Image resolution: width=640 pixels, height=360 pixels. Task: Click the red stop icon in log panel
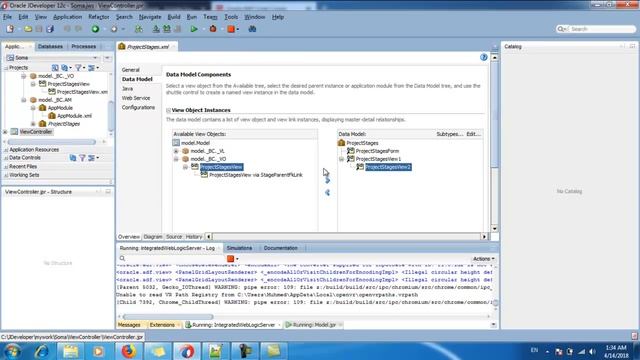click(231, 259)
